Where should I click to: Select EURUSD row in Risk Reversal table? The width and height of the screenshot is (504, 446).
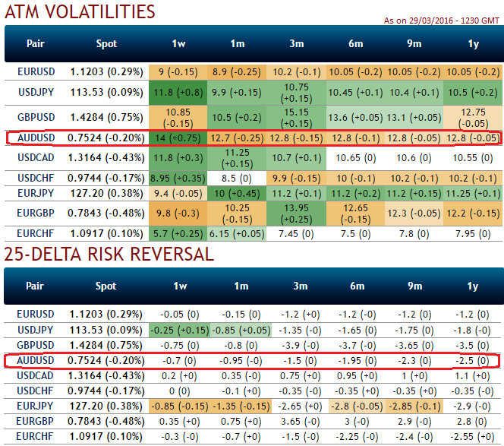click(253, 314)
